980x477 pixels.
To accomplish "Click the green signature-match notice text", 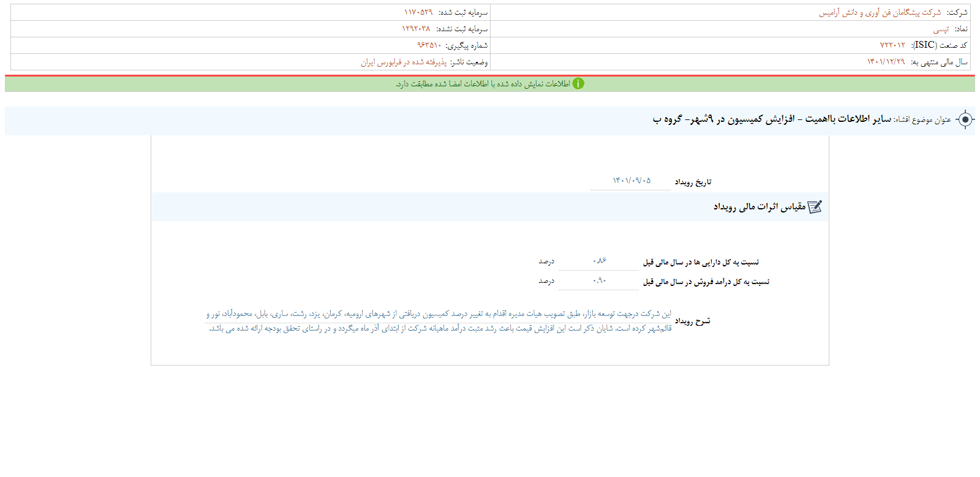I will point(483,84).
